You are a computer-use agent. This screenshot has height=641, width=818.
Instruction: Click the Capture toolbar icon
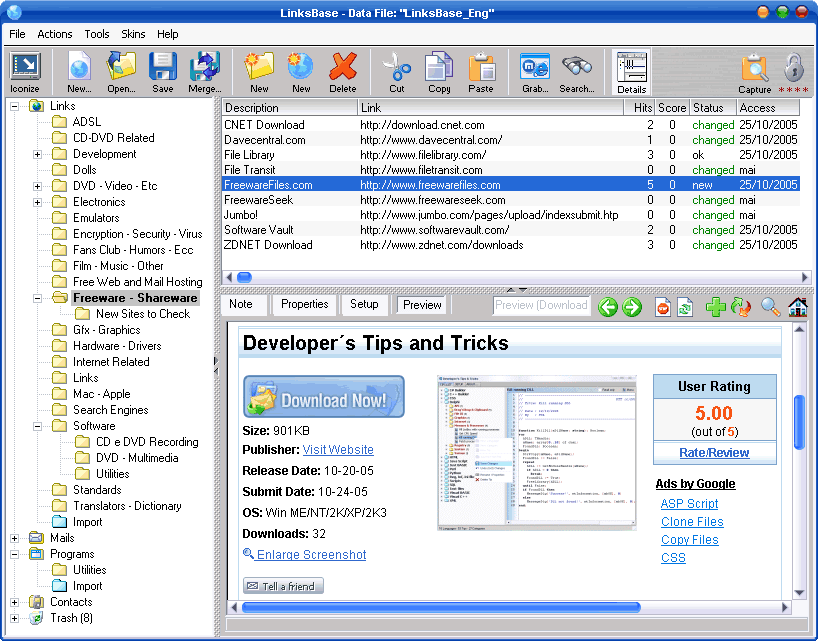click(754, 68)
